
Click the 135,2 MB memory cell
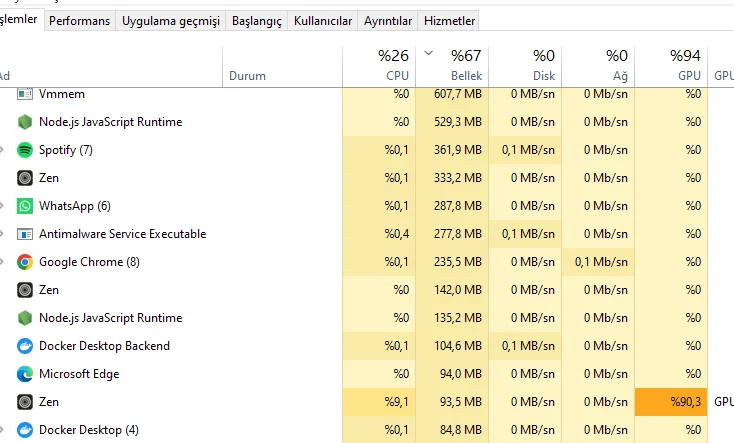click(452, 318)
